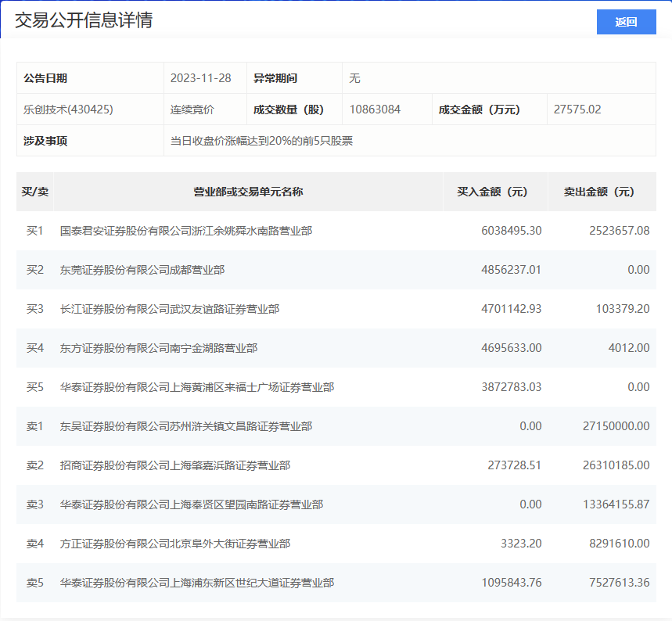Click the 成交金额 value 27575.02
The image size is (672, 621).
pos(577,109)
